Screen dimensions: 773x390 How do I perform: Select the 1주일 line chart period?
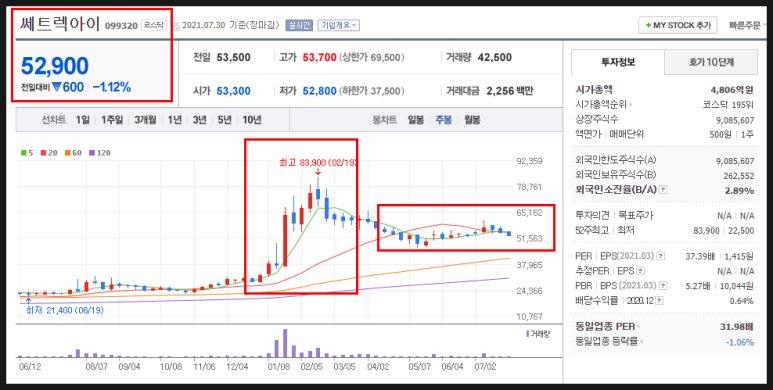pos(112,120)
